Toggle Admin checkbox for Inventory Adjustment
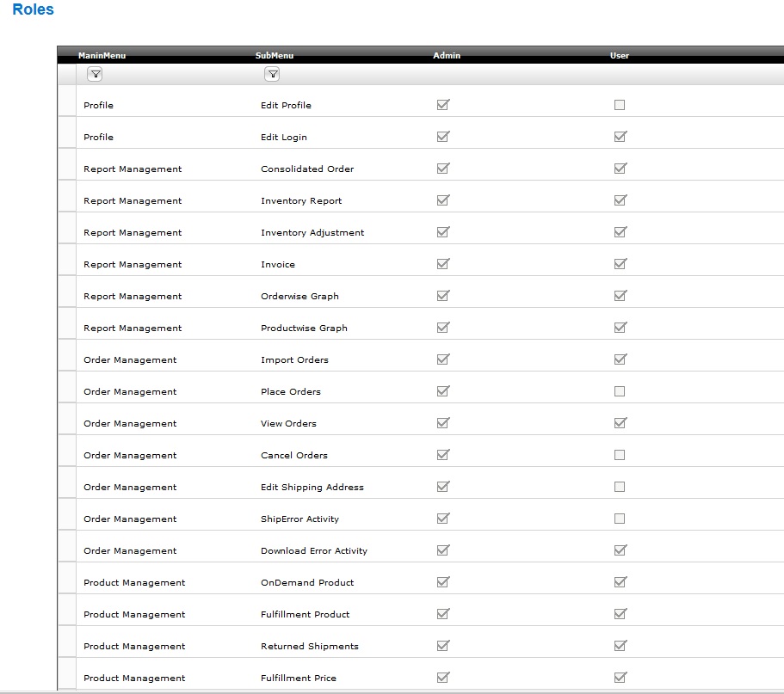Screen dimensions: 784x694 click(443, 232)
